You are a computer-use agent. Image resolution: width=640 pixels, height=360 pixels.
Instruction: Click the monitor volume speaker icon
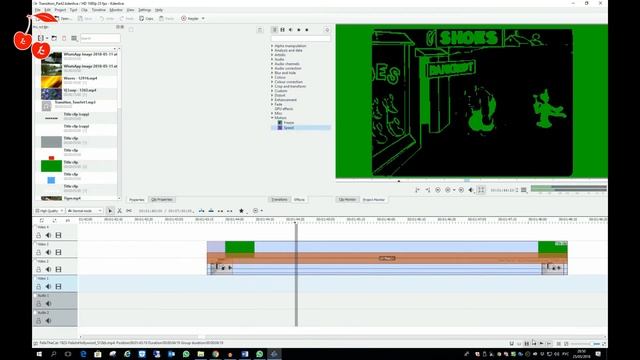471,190
